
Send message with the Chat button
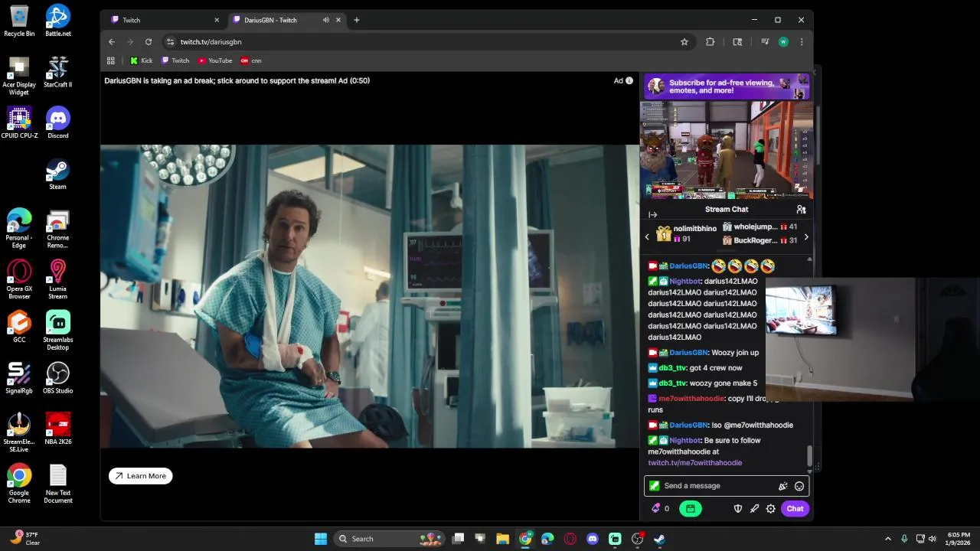point(795,509)
